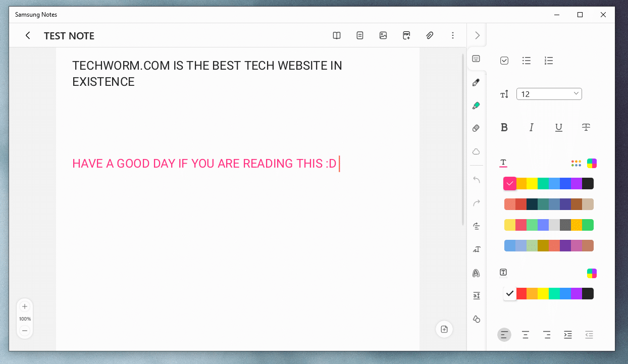Screen dimensions: 628x364
Task: Align text to the left
Action: point(504,334)
